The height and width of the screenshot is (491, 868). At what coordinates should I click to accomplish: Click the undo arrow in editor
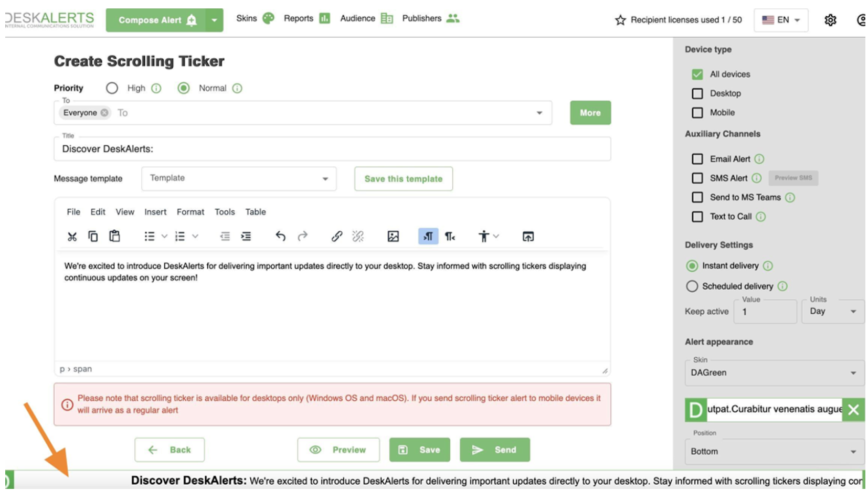(x=280, y=237)
